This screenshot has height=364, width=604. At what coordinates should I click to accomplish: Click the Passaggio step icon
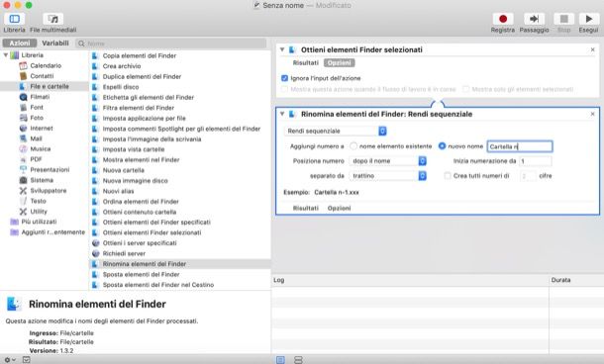tap(534, 19)
